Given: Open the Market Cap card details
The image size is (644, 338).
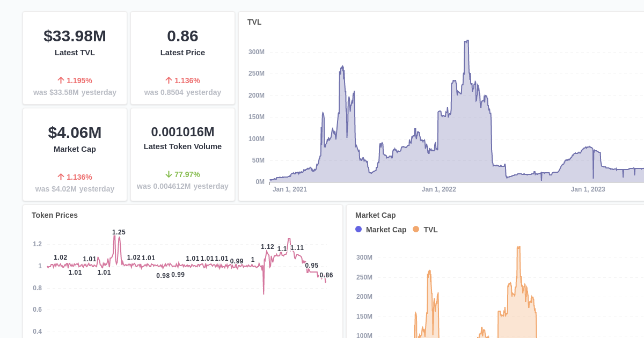Looking at the screenshot, I should click(75, 154).
